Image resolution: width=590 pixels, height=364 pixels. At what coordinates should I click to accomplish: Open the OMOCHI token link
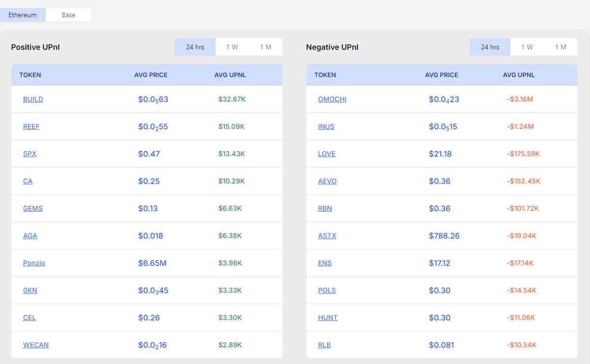coord(332,99)
